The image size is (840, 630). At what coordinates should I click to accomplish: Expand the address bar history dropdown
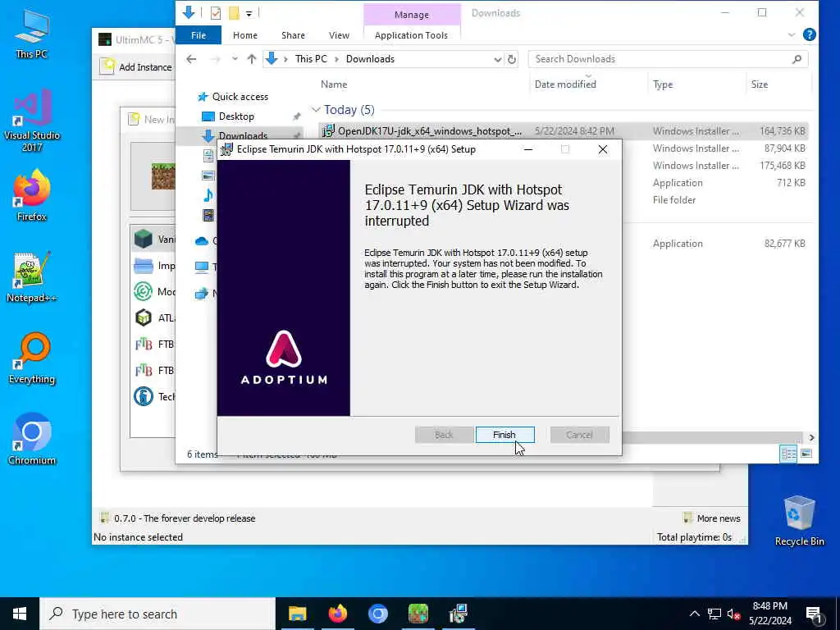[498, 59]
